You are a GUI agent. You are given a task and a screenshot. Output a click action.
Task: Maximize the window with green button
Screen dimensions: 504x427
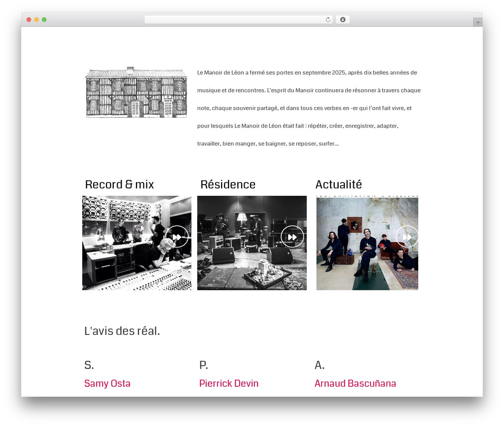pyautogui.click(x=44, y=20)
